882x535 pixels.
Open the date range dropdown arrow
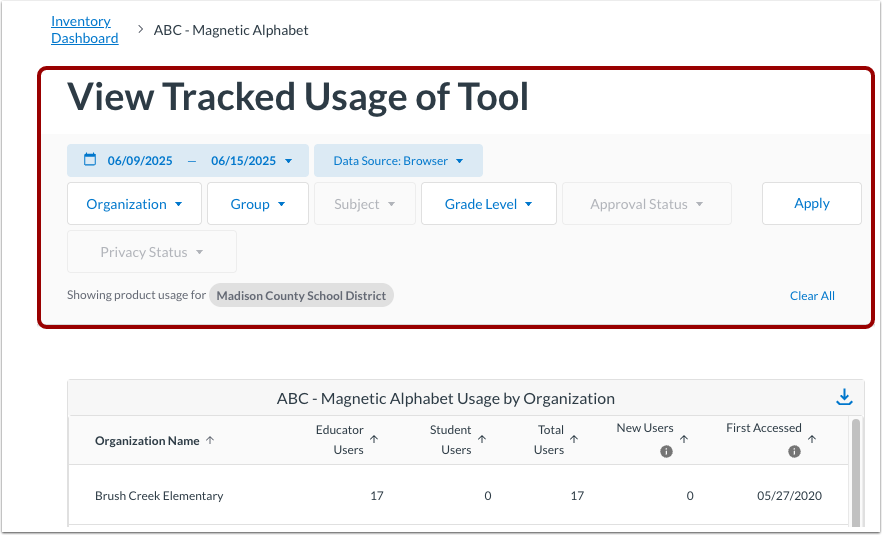click(289, 161)
